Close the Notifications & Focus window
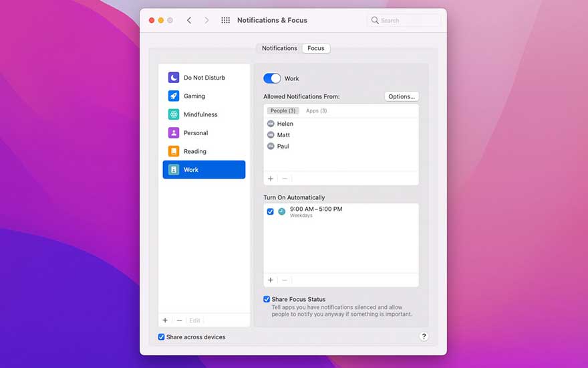 [152, 20]
